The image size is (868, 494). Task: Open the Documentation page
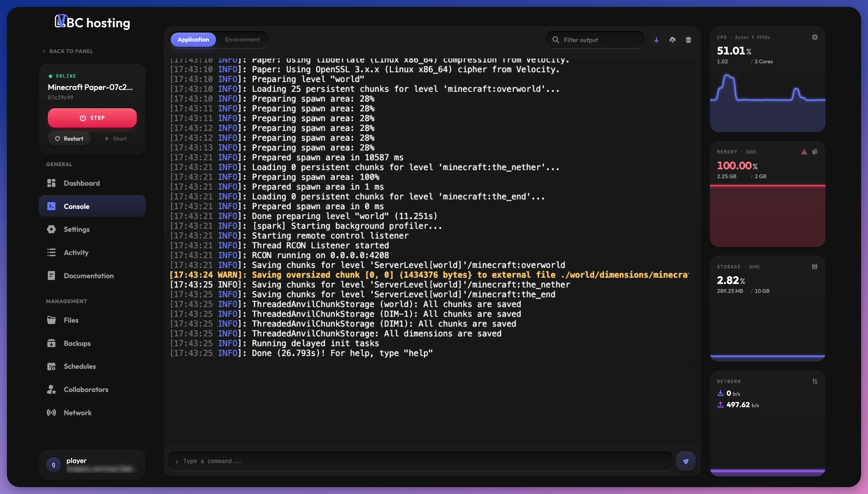pos(92,275)
